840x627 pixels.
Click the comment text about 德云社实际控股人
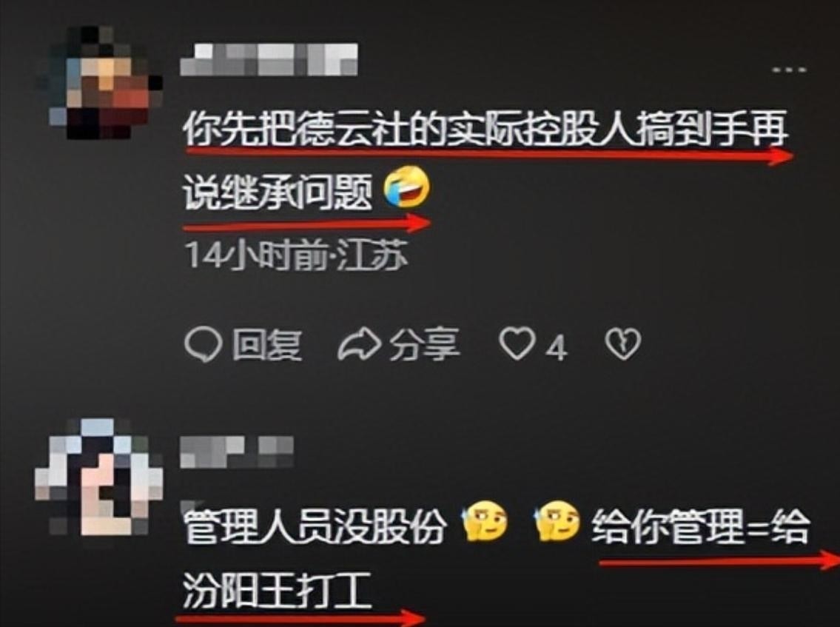click(485, 129)
